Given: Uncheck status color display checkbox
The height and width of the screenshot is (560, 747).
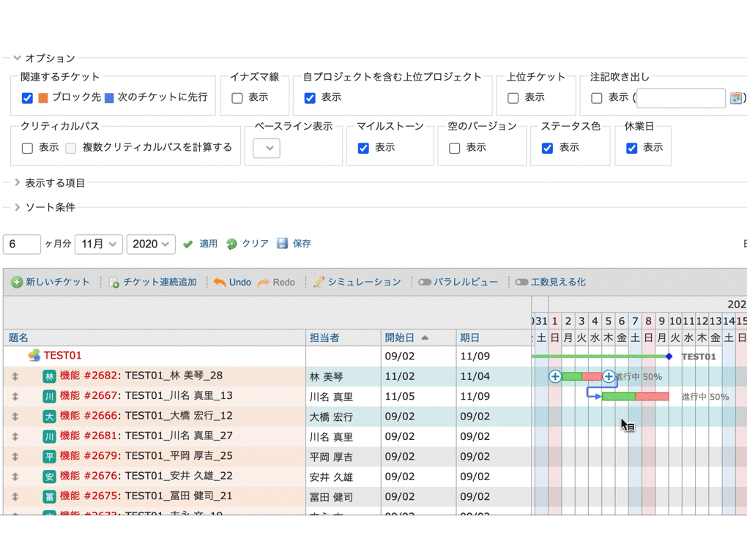Looking at the screenshot, I should pyautogui.click(x=547, y=148).
